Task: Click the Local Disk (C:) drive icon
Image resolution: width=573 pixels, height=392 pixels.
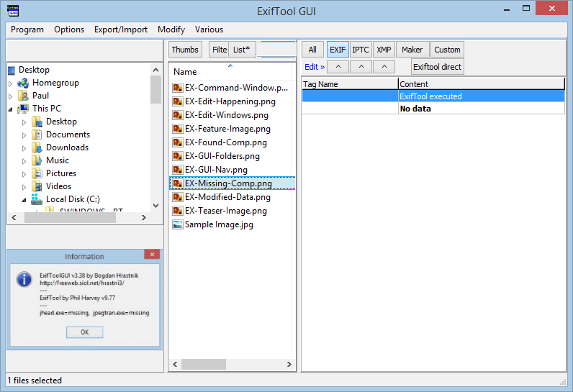Action: point(37,199)
